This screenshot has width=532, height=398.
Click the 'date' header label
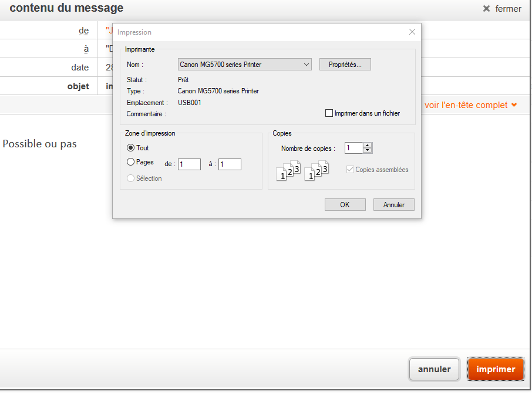(80, 68)
